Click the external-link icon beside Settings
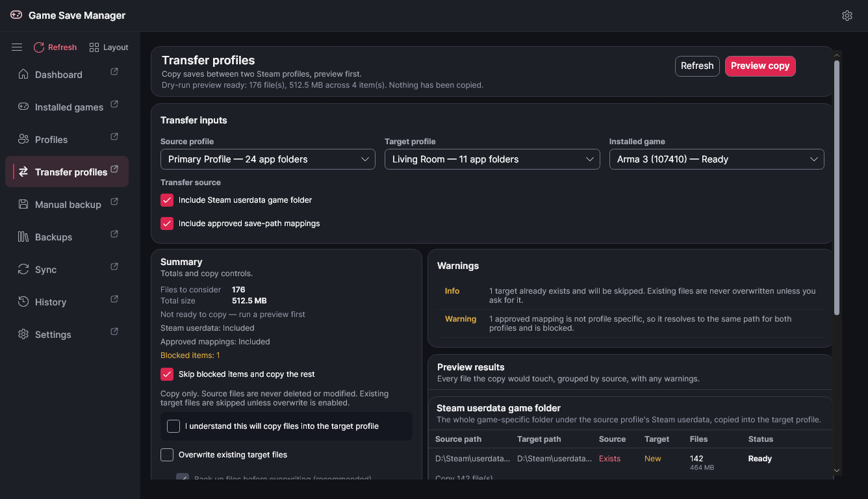This screenshot has width=868, height=499. [x=114, y=331]
